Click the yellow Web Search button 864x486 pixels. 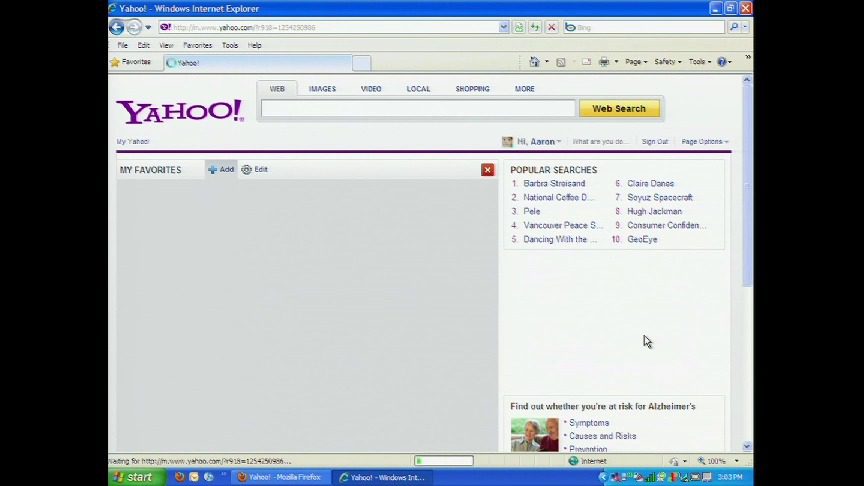(619, 109)
